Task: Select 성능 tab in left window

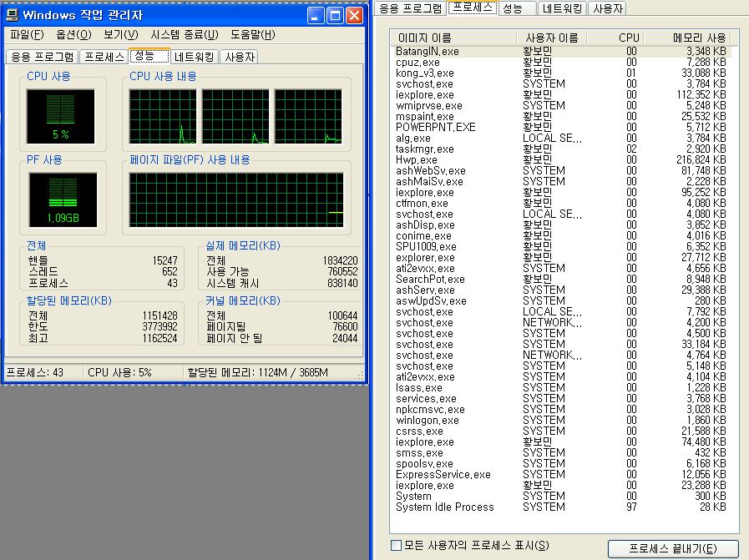Action: pos(149,55)
